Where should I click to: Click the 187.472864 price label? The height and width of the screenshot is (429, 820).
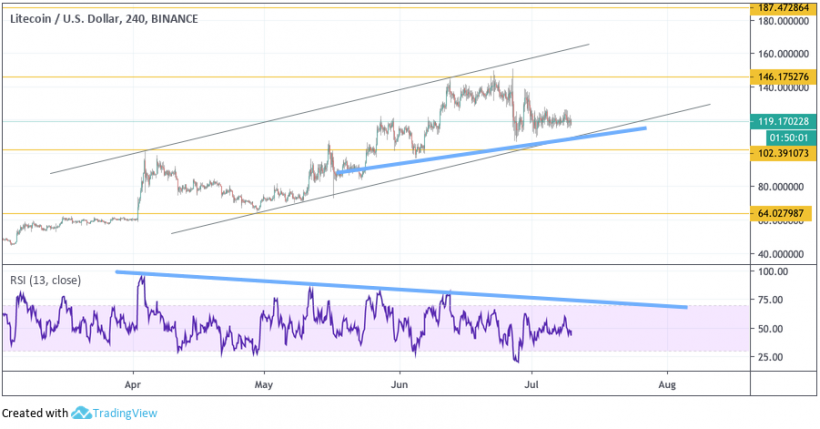[783, 7]
